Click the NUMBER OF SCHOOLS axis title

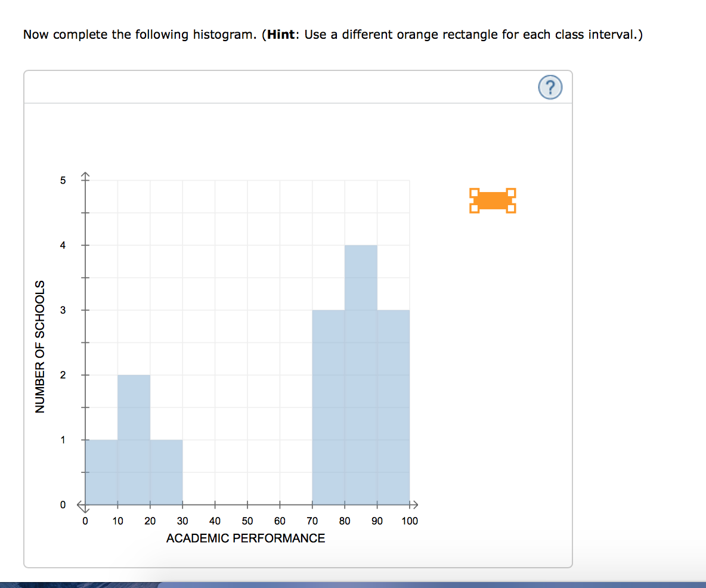tap(40, 346)
